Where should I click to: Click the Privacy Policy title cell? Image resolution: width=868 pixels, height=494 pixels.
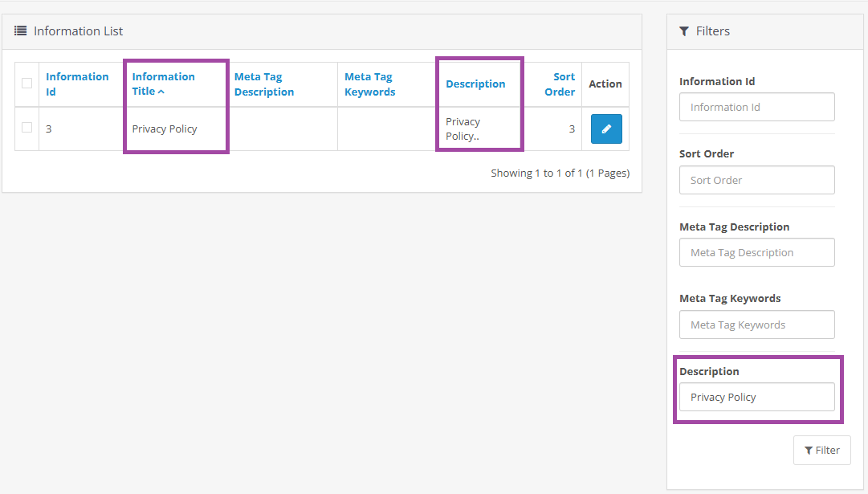[165, 129]
